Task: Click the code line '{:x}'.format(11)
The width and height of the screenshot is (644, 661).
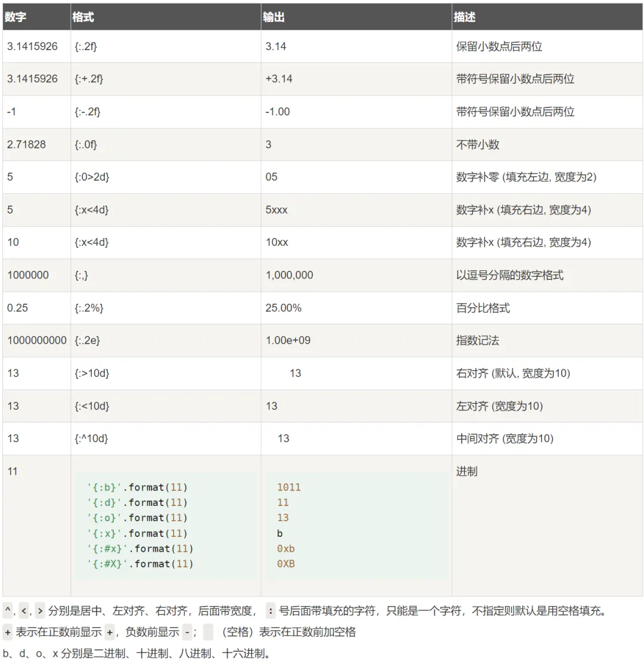Action: tap(137, 534)
